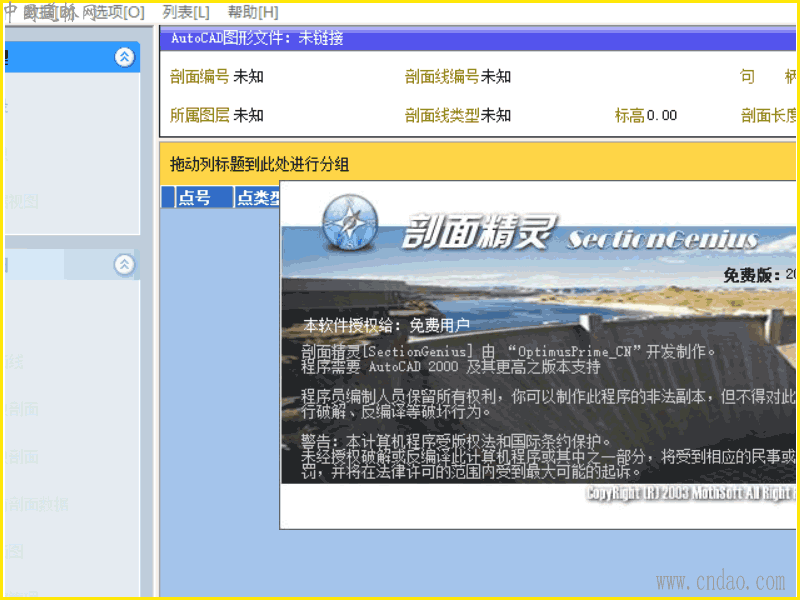Click the SectionGenius logo text
The width and height of the screenshot is (800, 600).
663,239
